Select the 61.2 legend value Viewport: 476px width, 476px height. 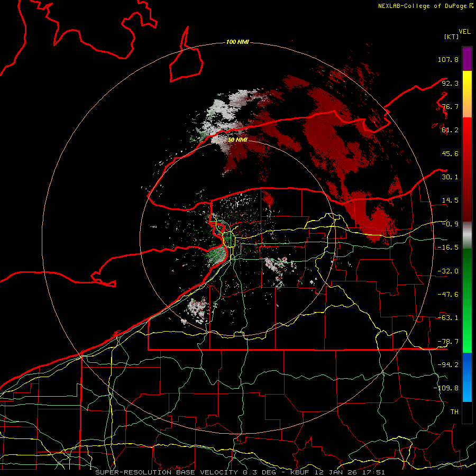[450, 130]
